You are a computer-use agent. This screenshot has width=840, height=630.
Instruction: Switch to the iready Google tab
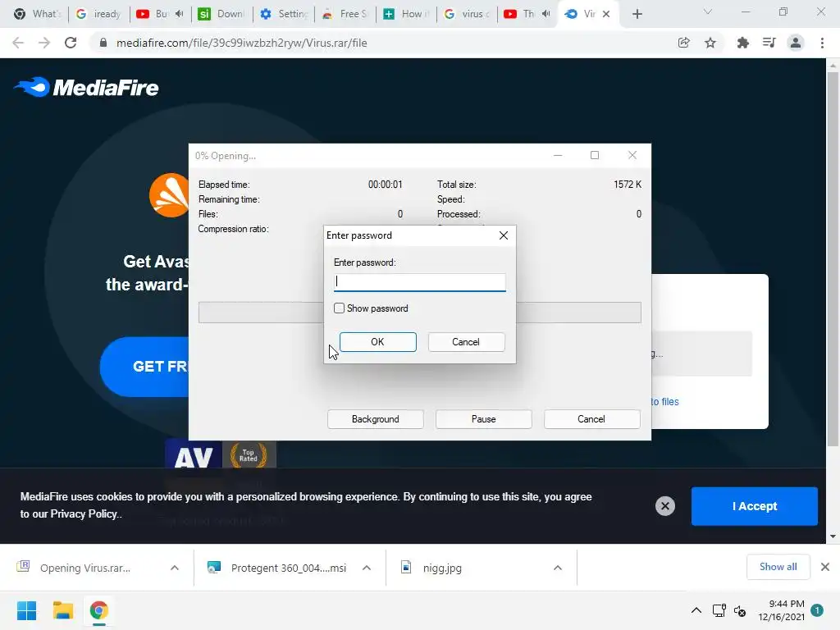click(98, 14)
